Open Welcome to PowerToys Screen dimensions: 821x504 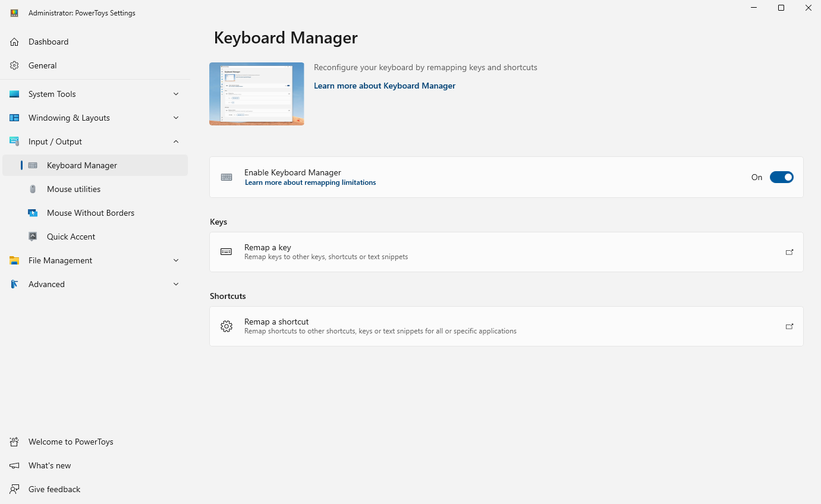coord(95,442)
